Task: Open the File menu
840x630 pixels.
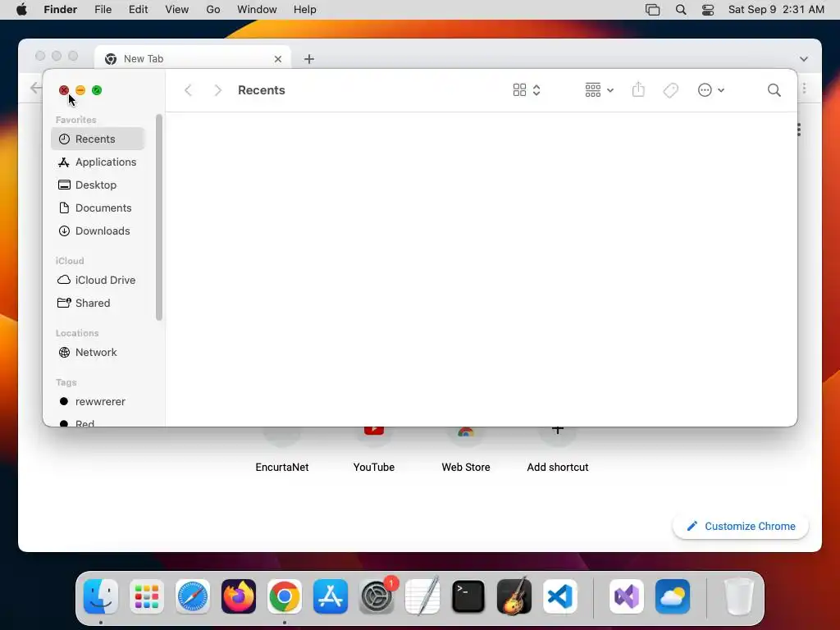Action: tap(103, 10)
